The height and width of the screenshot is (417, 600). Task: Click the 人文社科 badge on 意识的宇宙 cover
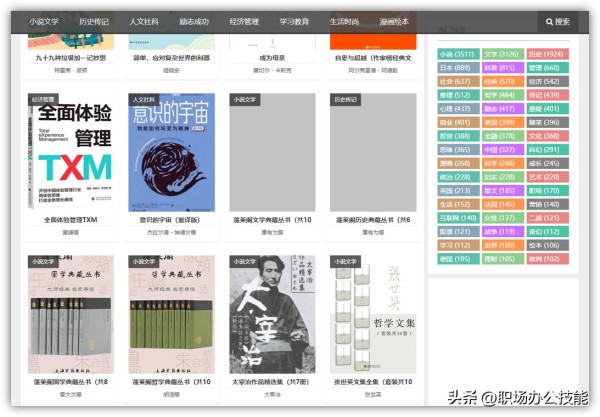click(x=145, y=100)
